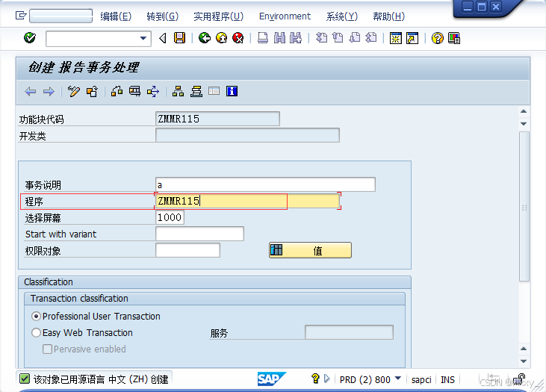Click the 选择屏幕 field with 1000
Image resolution: width=546 pixels, height=392 pixels.
(170, 217)
